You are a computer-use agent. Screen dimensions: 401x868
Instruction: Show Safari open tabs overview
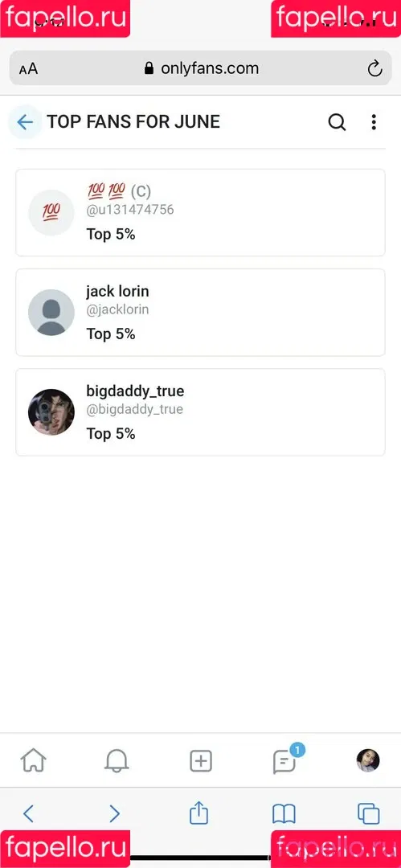pyautogui.click(x=368, y=813)
